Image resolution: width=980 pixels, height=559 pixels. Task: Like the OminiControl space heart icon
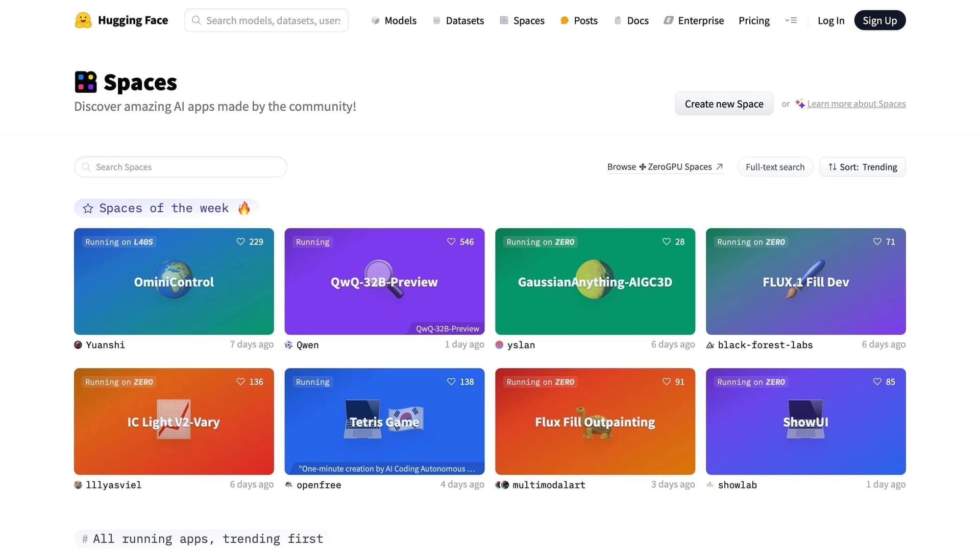240,242
